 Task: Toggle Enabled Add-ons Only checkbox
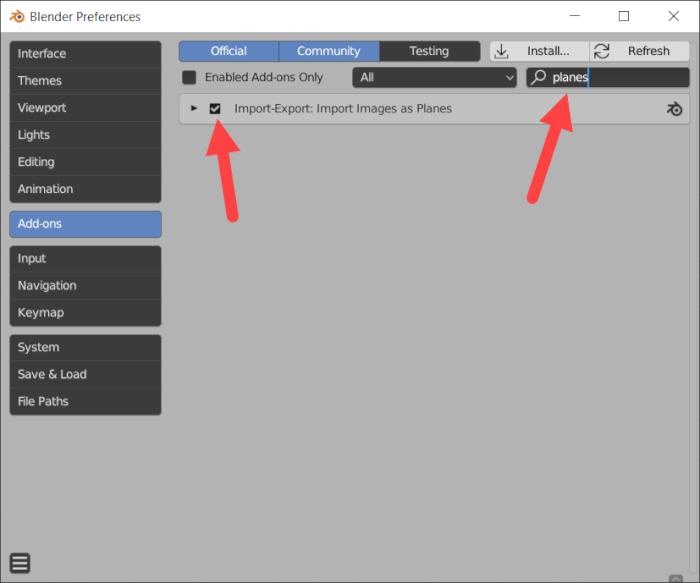189,77
